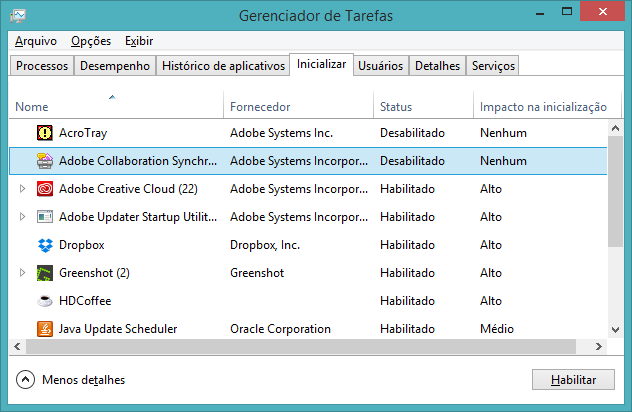
Task: Click the horizontal scrollbar right arrow
Action: 600,346
